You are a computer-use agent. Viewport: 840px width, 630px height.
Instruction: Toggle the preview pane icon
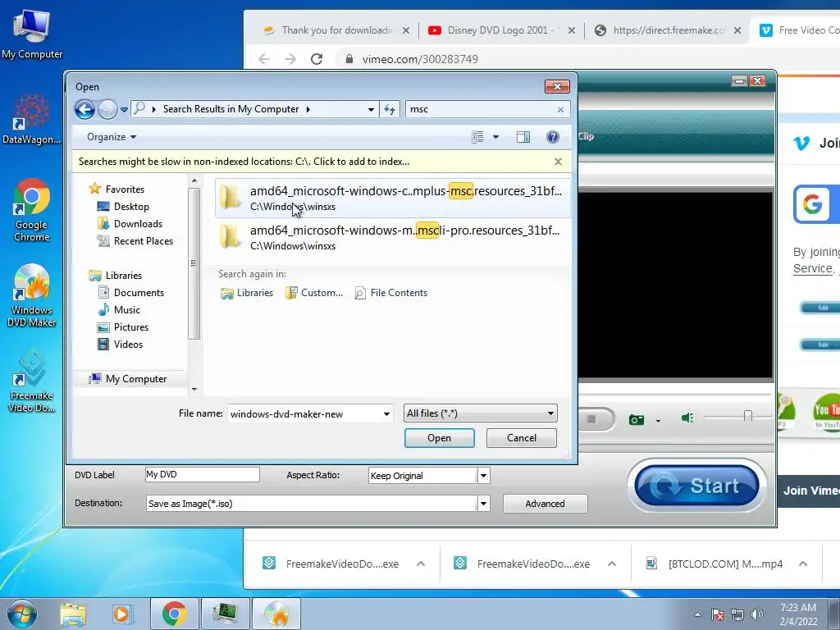click(523, 137)
